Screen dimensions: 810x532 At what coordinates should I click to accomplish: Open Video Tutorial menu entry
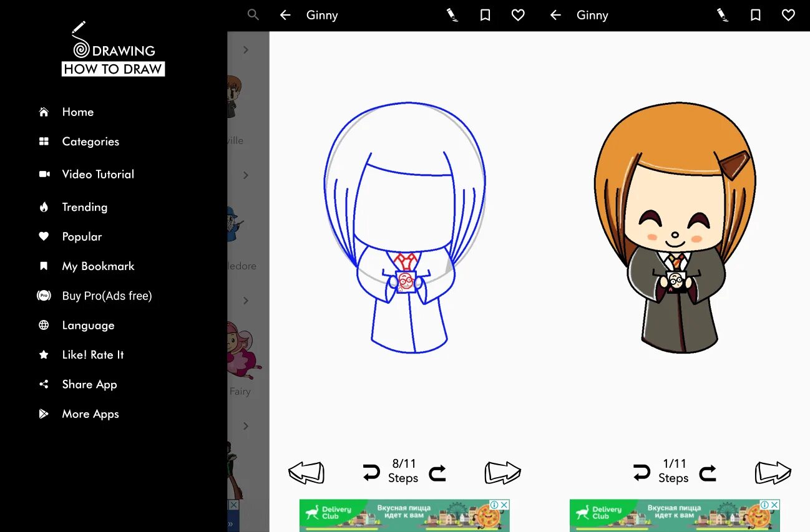pos(98,174)
